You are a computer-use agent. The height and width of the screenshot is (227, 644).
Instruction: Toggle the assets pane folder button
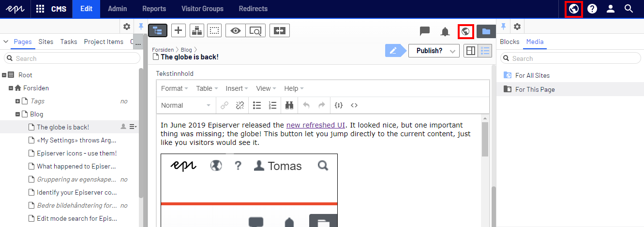tap(486, 31)
